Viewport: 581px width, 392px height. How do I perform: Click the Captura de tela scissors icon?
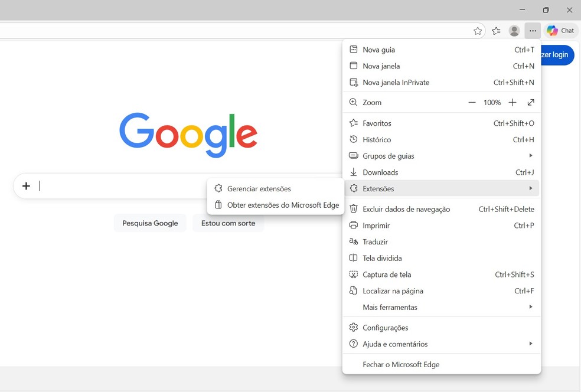[354, 275]
